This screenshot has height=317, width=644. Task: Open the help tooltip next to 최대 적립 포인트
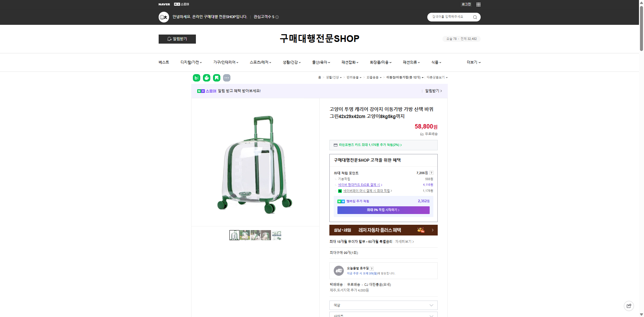click(x=432, y=173)
